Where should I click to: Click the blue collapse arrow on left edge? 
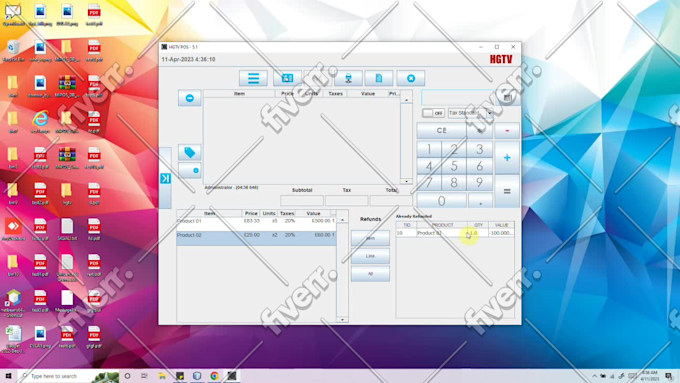pyautogui.click(x=165, y=178)
